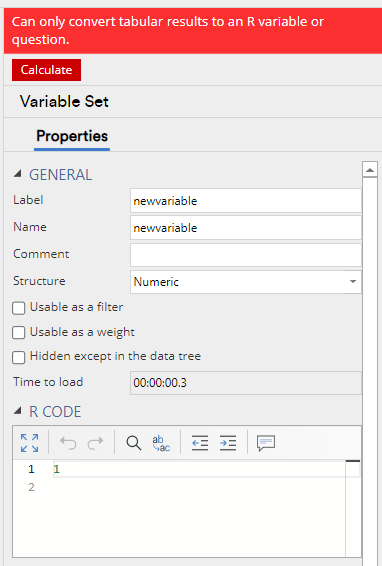Place cursor on code line 1

(x=199, y=469)
